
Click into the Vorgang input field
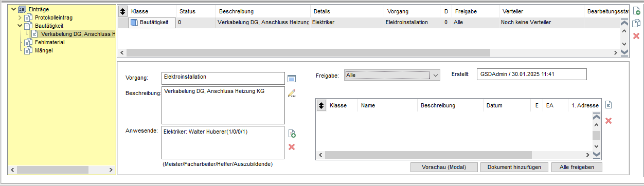pyautogui.click(x=223, y=78)
